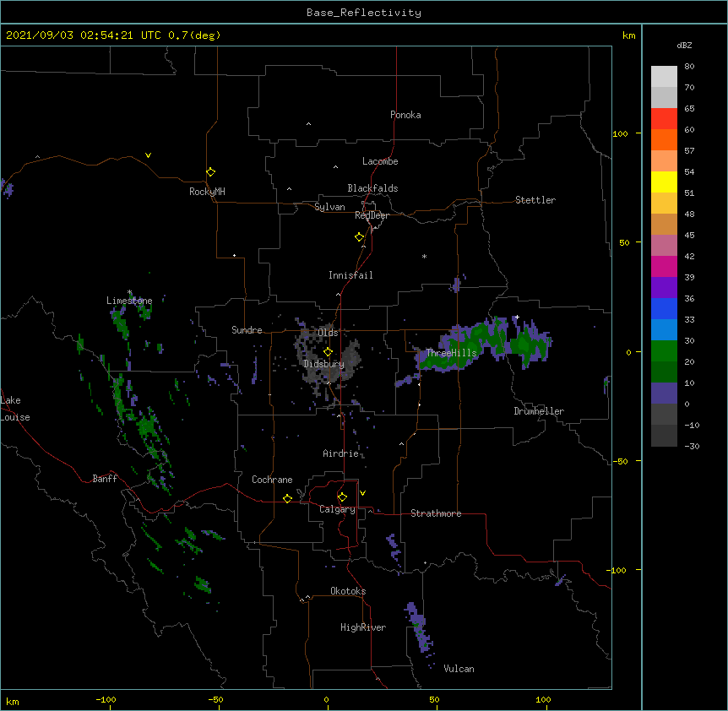Image resolution: width=728 pixels, height=711 pixels.
Task: Click the 45 value on the dBZ scale
Action: pyautogui.click(x=689, y=235)
